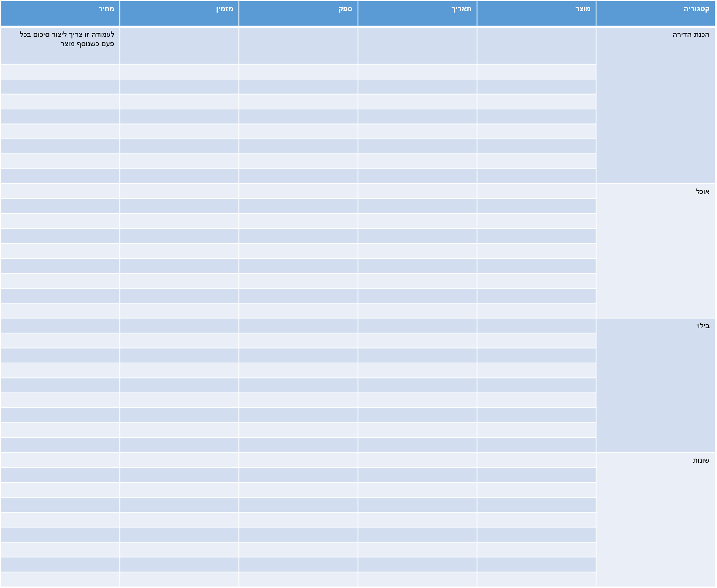717x588 pixels.
Task: Select the הכנת הדירה category cell
Action: click(x=655, y=105)
